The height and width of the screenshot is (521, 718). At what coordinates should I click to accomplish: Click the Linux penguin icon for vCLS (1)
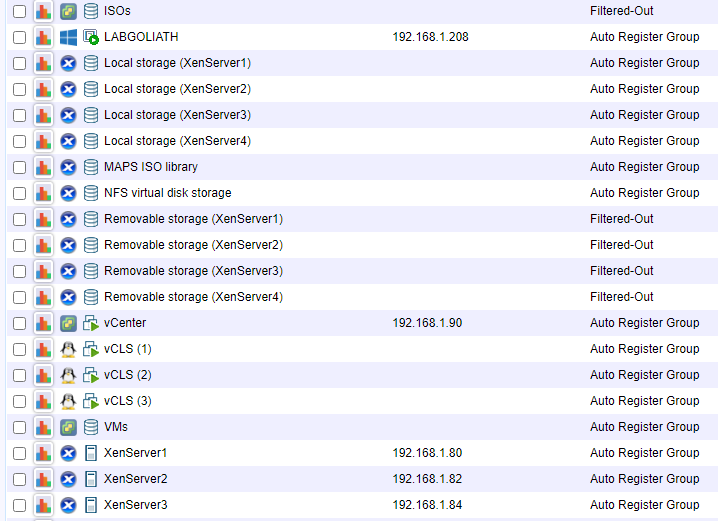pos(68,349)
